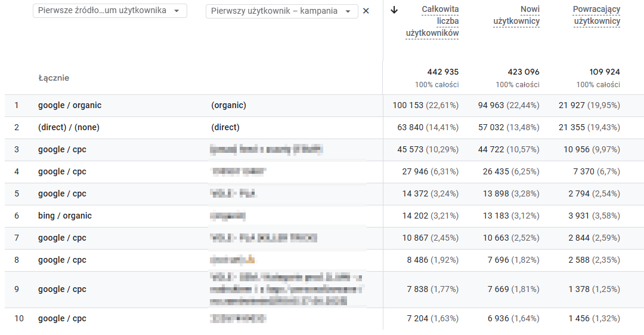The width and height of the screenshot is (644, 335).
Task: Click the '(direct)' campaign cell
Action: pos(225,128)
